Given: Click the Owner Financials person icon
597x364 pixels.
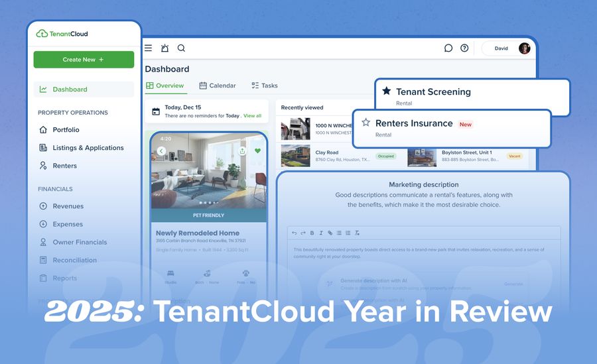Looking at the screenshot, I should click(43, 242).
